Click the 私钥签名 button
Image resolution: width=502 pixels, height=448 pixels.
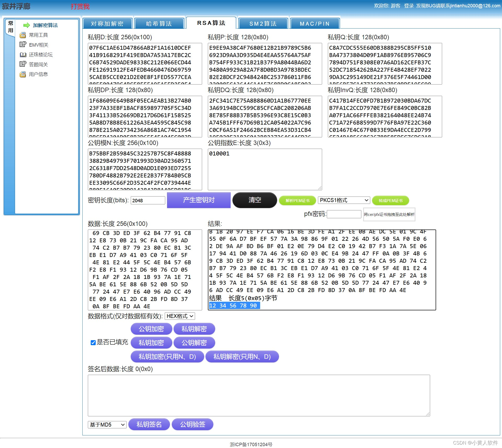tap(149, 424)
